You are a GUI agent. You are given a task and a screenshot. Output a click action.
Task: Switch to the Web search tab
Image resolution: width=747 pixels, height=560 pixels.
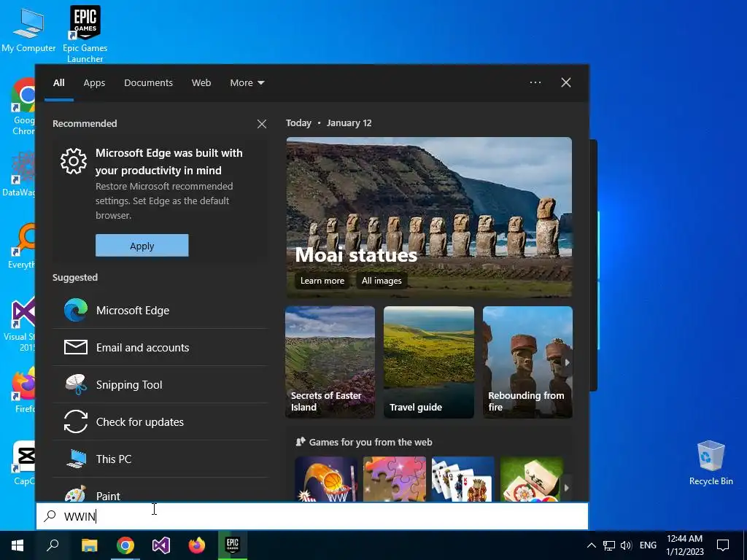(x=201, y=83)
